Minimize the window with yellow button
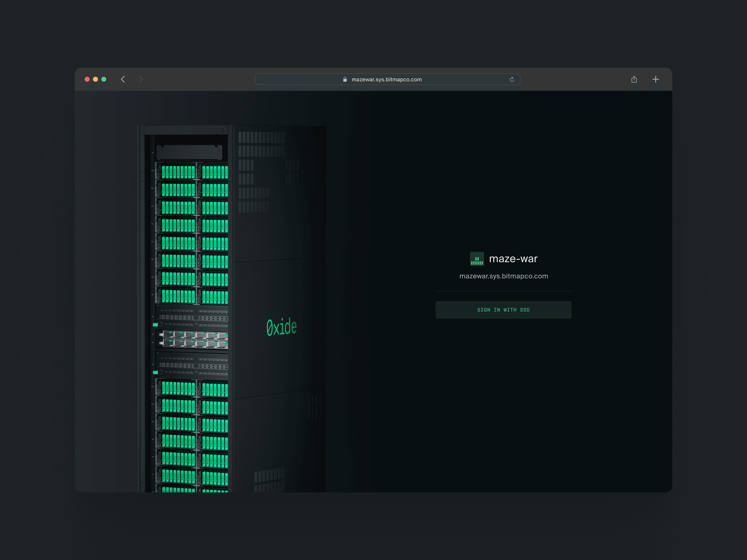The image size is (747, 560). [x=96, y=79]
